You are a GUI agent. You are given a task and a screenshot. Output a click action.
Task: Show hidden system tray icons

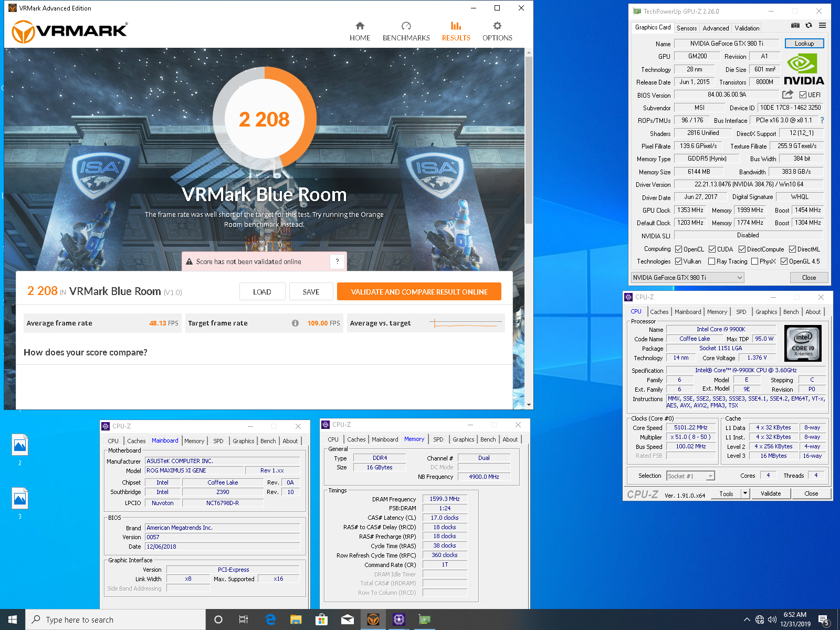(x=747, y=619)
